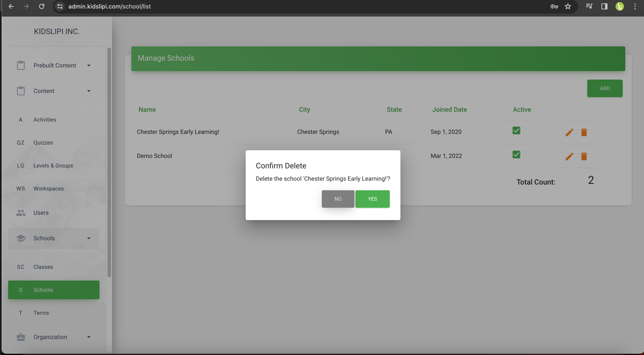
Task: Expand the Content menu in sidebar
Action: (x=89, y=91)
